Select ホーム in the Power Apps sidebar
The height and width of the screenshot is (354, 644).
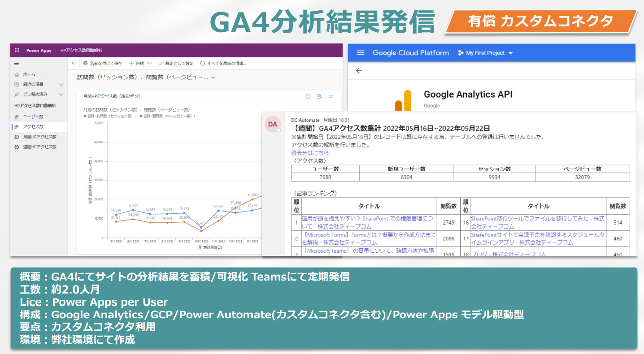pos(29,74)
